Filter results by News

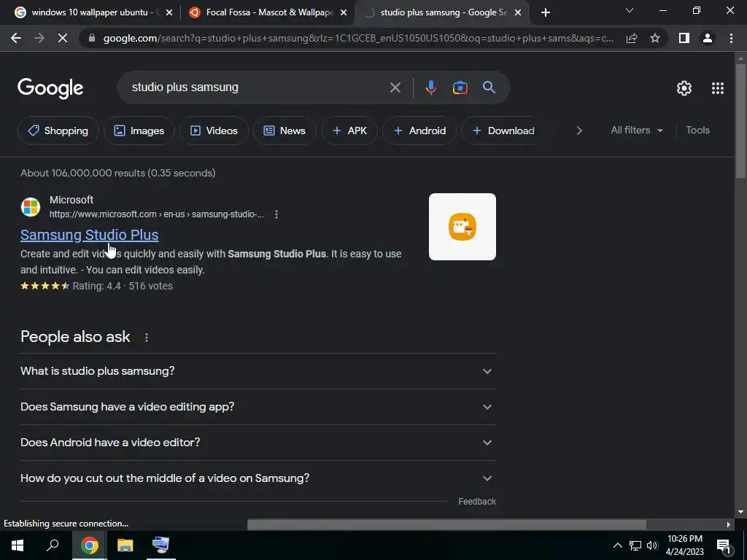pos(285,131)
